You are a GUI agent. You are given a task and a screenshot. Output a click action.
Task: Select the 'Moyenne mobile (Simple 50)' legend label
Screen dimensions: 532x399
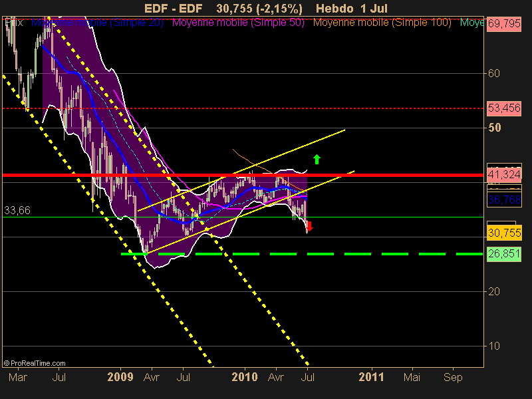[x=238, y=23]
